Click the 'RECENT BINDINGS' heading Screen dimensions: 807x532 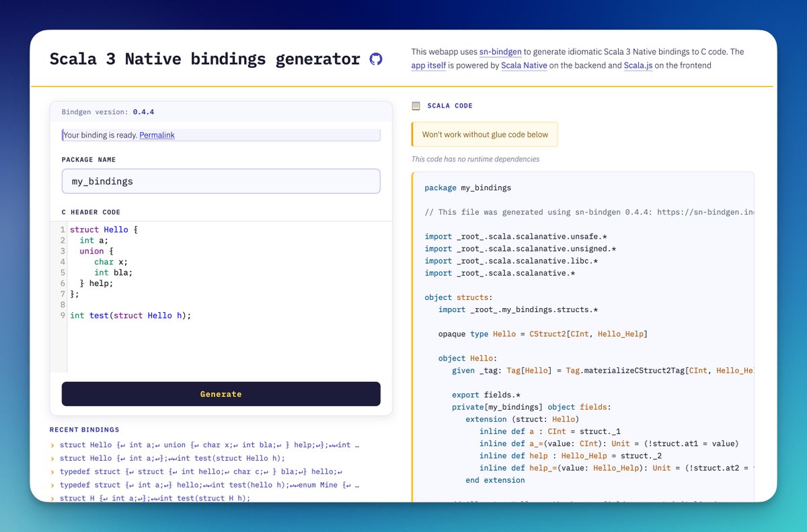click(84, 430)
